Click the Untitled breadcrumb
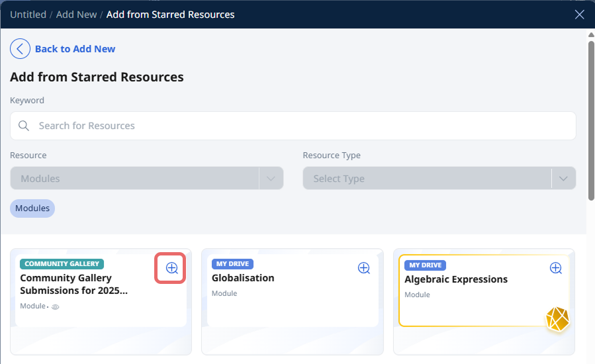This screenshot has width=595, height=364. (28, 15)
